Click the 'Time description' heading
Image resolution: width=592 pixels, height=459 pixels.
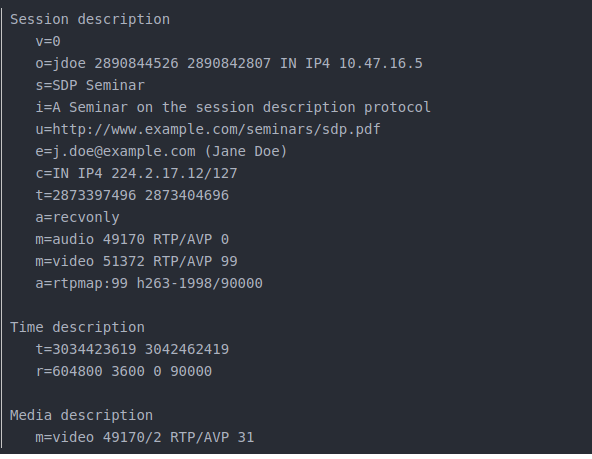77,327
